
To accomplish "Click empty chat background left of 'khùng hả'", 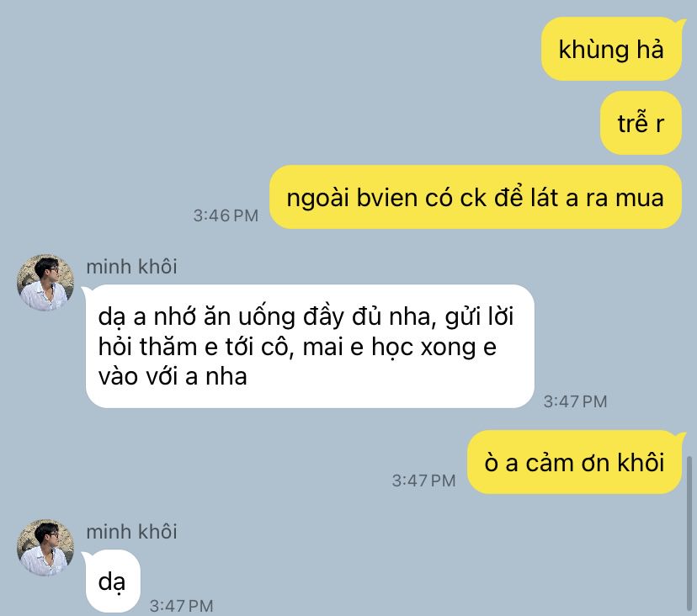I will [267, 49].
